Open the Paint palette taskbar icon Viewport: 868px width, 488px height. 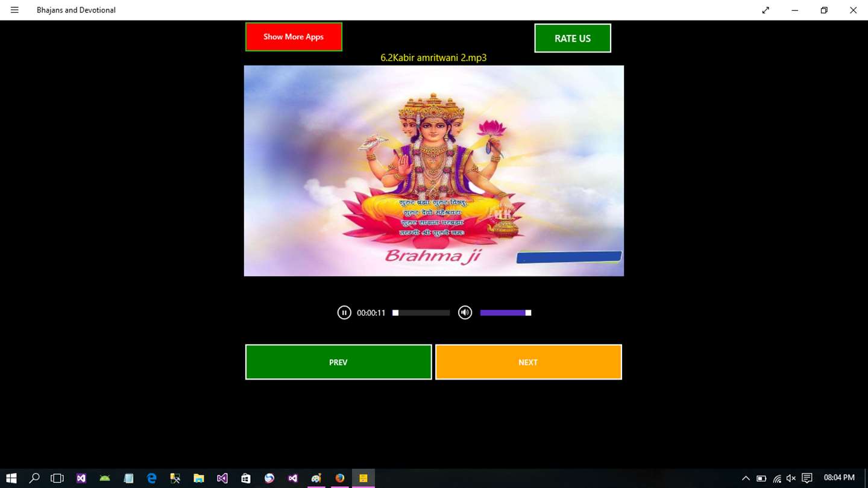tap(316, 478)
